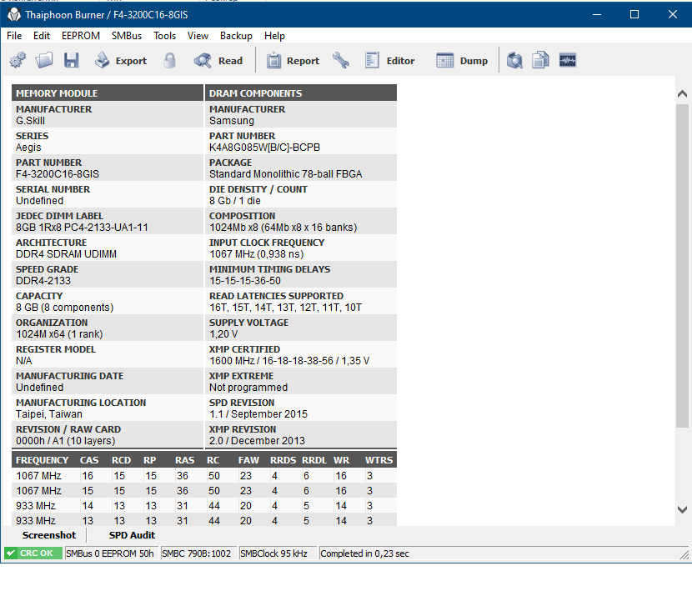Click the Completed in 0,23 sec status text
The width and height of the screenshot is (692, 616).
364,553
